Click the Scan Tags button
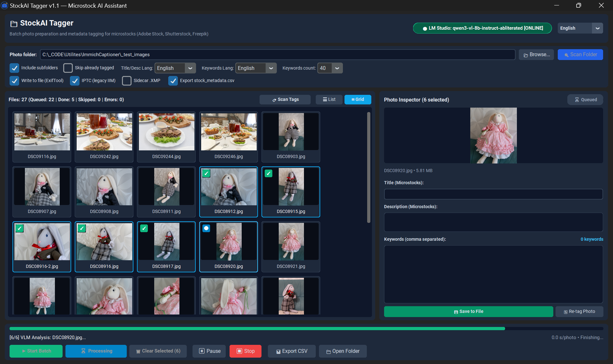613x364 pixels. [x=285, y=100]
